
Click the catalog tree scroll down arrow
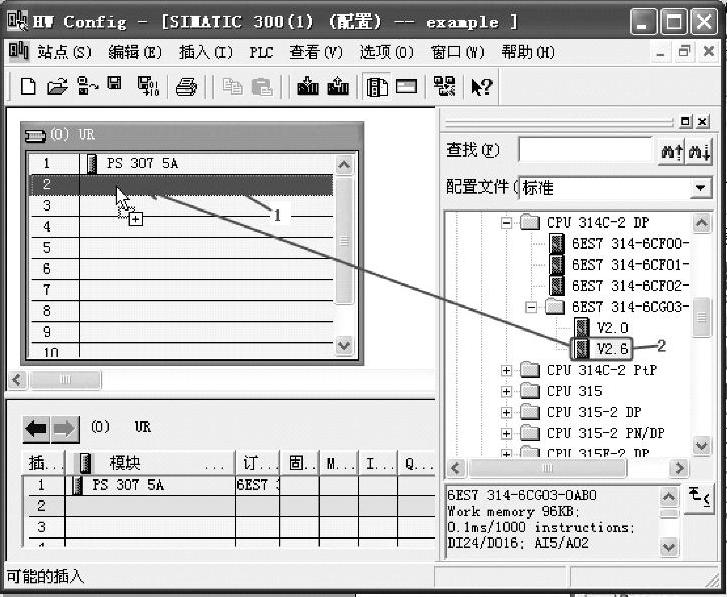[x=701, y=446]
